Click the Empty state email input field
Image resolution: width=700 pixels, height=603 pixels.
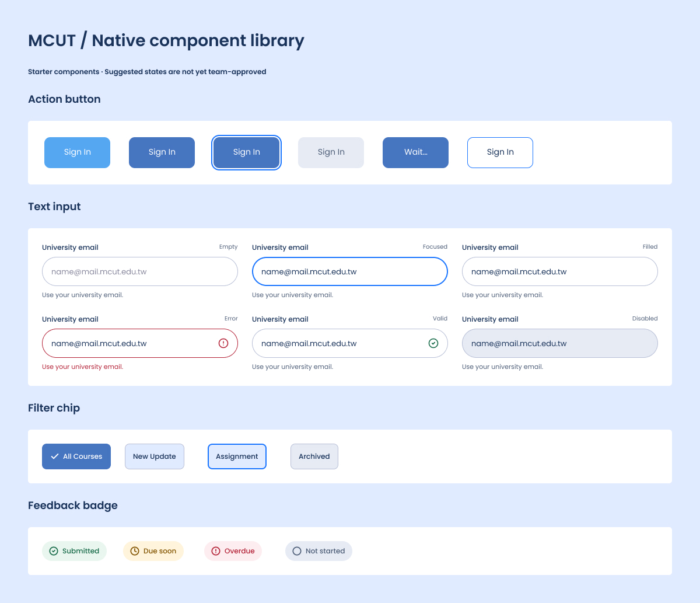point(140,271)
